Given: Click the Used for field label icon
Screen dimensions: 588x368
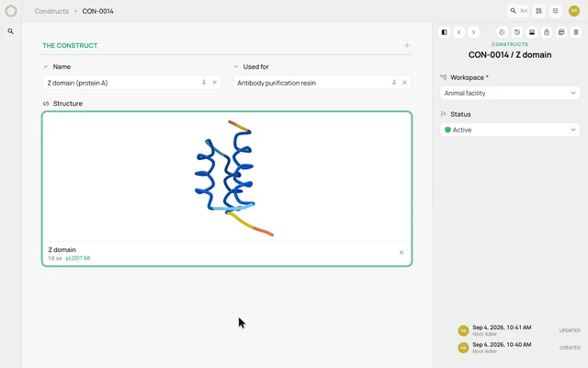Looking at the screenshot, I should click(236, 67).
